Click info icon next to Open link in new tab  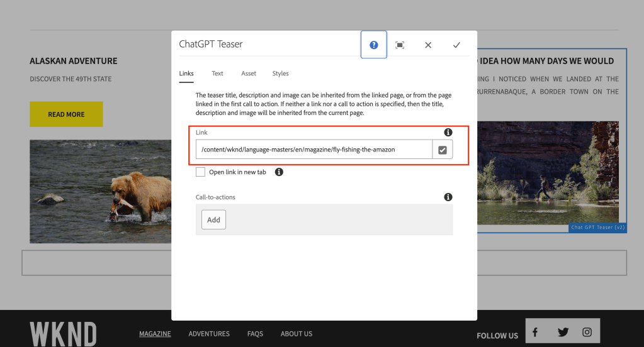click(x=279, y=172)
